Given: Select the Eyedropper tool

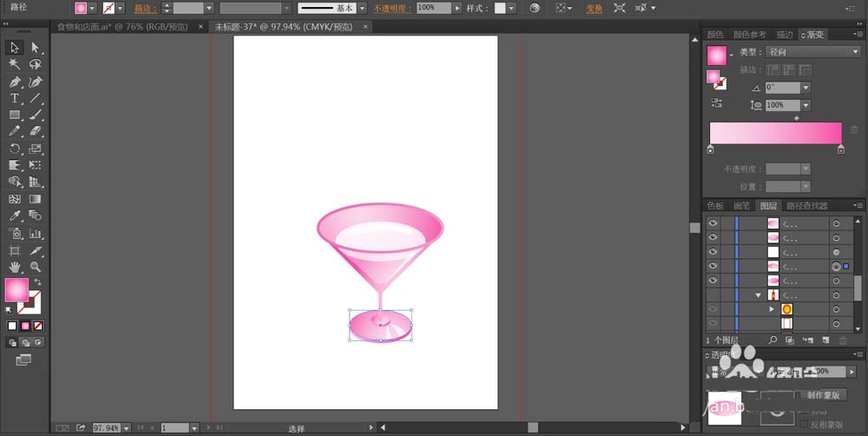Looking at the screenshot, I should point(15,215).
